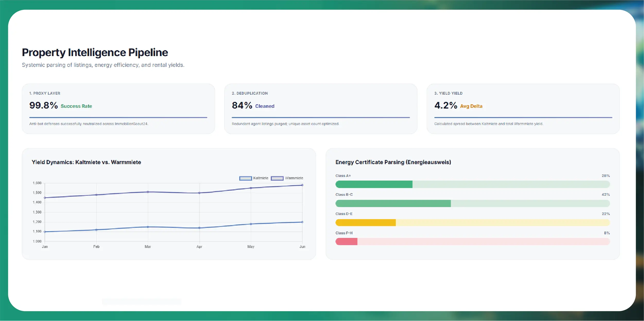Click the Property Intelligence Pipeline heading

click(x=95, y=52)
